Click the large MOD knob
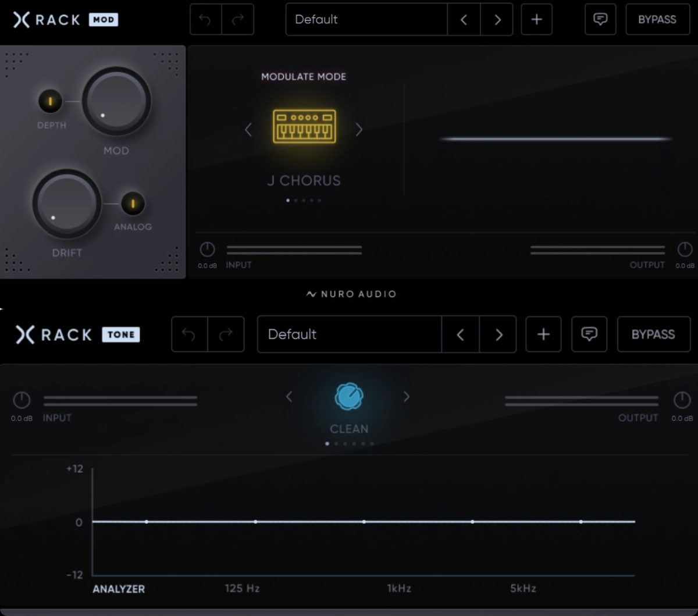Screen dimensions: 698x616 click(x=116, y=101)
